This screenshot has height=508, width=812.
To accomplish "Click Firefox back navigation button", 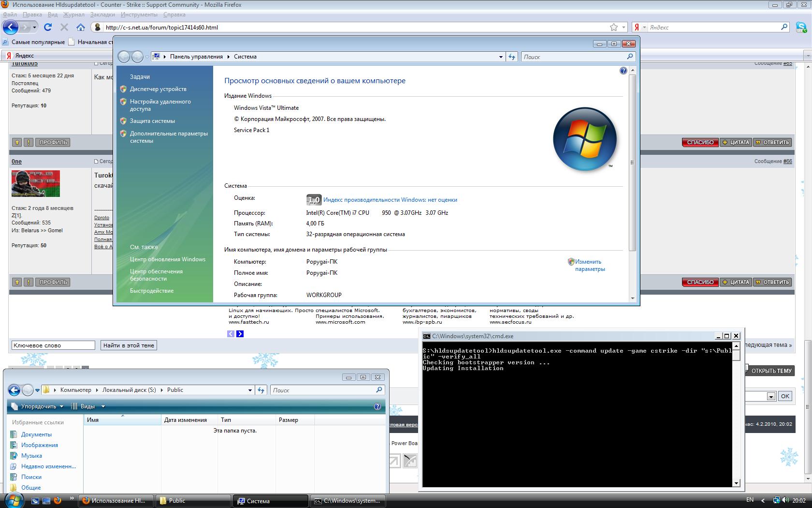I will (x=11, y=27).
